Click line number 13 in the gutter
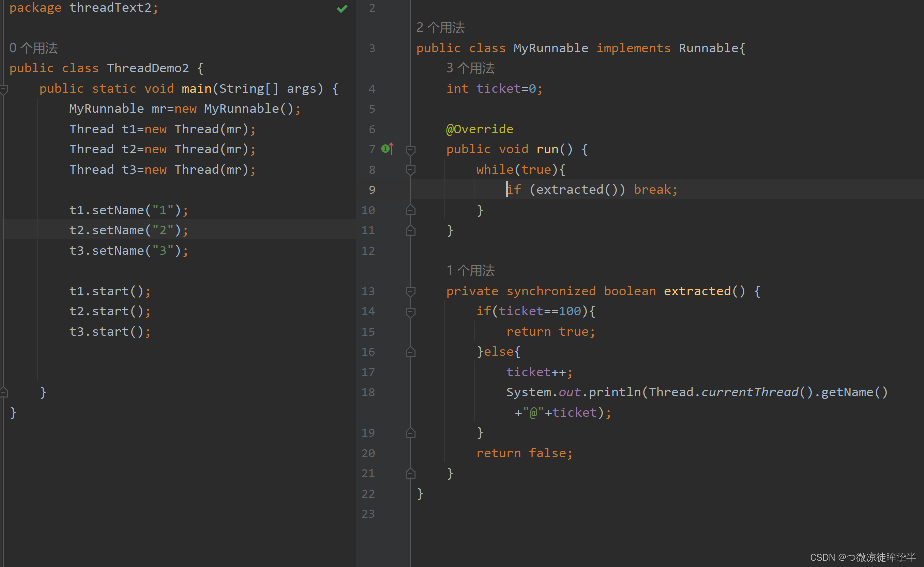This screenshot has width=924, height=567. [368, 291]
